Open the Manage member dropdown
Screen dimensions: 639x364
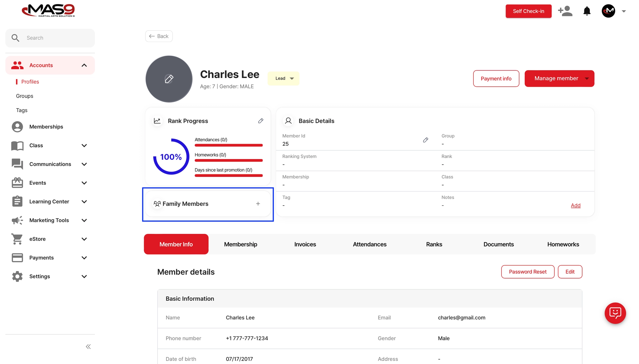(x=559, y=78)
